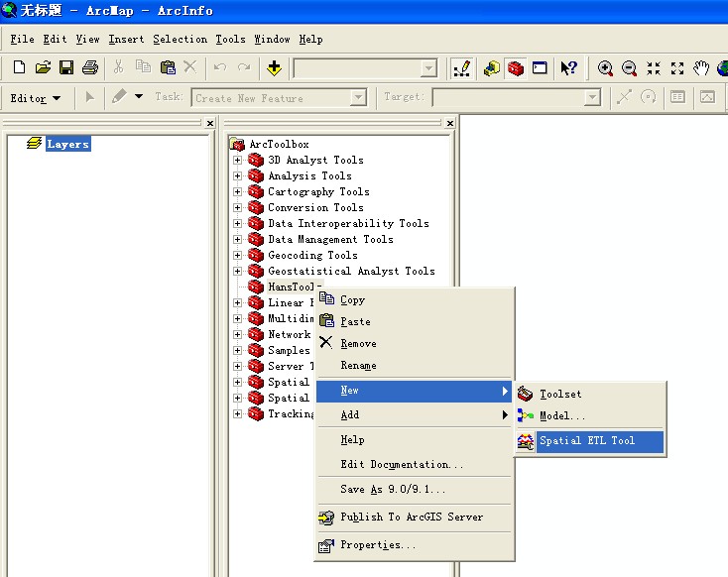Click the Delete X toolbar icon
The height and width of the screenshot is (577, 728).
pos(189,67)
